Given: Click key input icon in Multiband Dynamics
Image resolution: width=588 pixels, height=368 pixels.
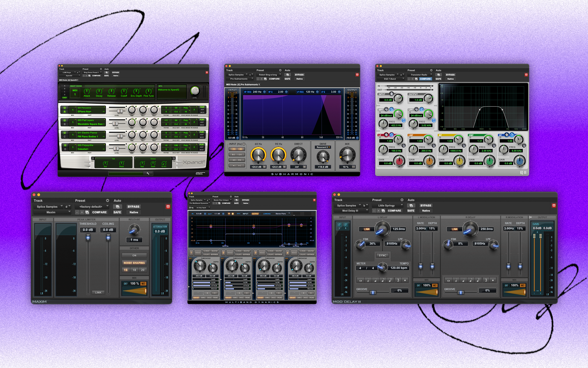Looking at the screenshot, I should pyautogui.click(x=191, y=208).
